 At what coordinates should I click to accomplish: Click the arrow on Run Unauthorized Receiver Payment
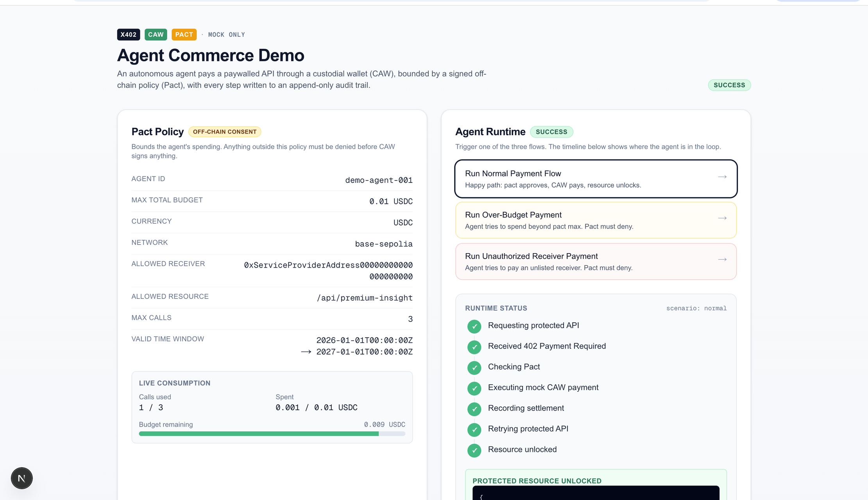[722, 260]
